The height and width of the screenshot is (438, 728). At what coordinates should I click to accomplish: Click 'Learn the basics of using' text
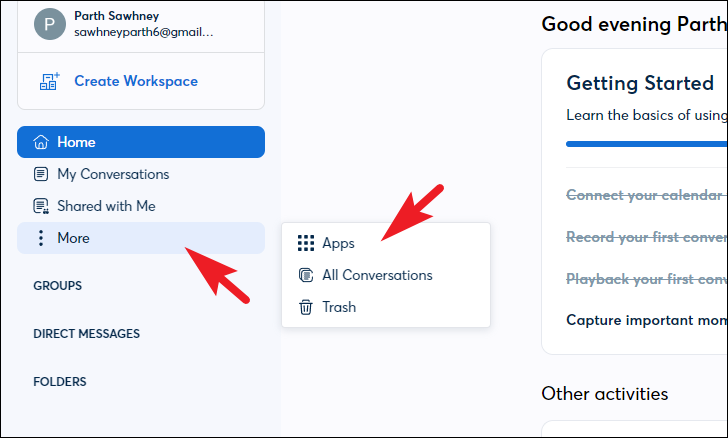(x=646, y=115)
